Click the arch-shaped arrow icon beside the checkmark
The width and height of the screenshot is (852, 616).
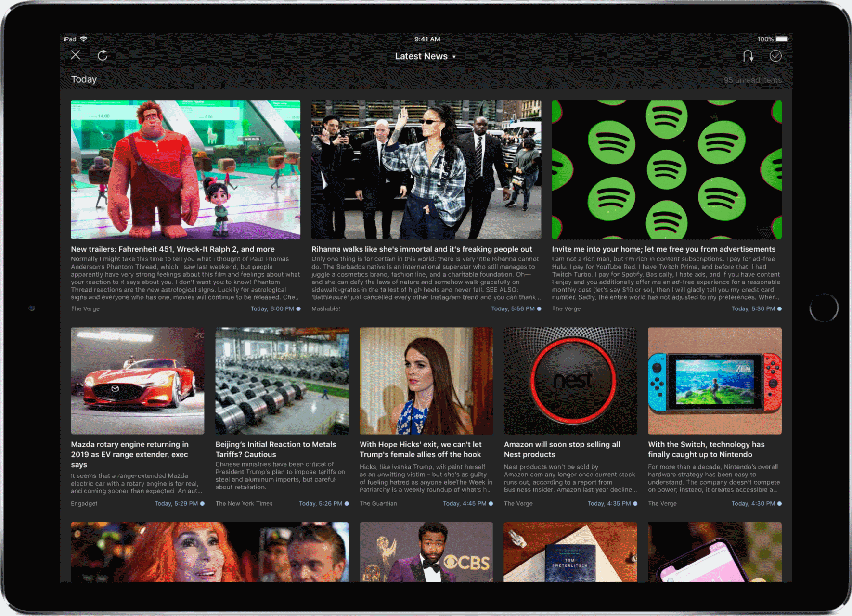click(748, 56)
